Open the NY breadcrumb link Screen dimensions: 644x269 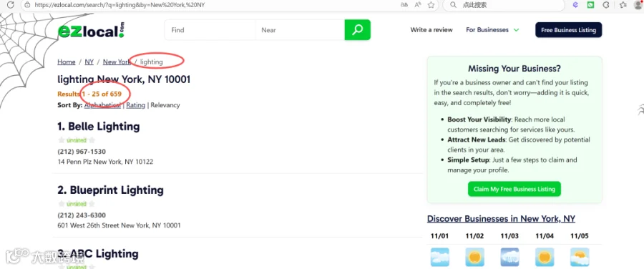(89, 62)
